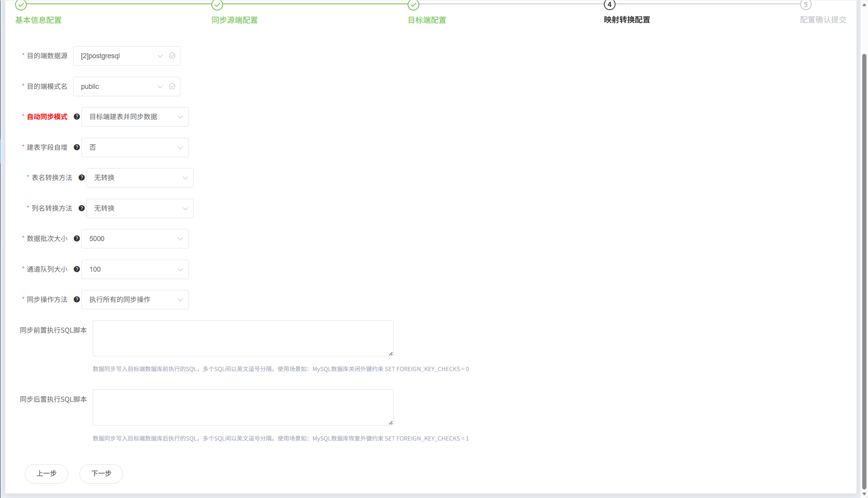Open 通道队列大小 dropdown showing 100
The width and height of the screenshot is (868, 498).
pos(135,269)
